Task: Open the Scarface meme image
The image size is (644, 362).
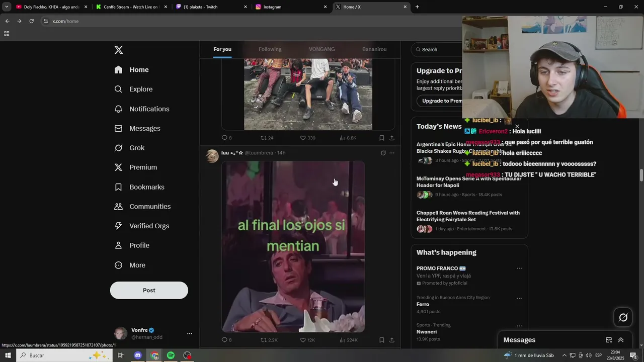Action: coord(293,246)
